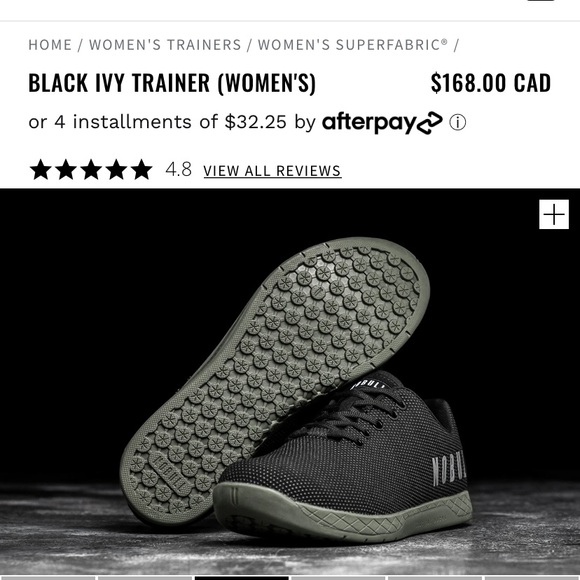Go to HOME breadcrumb
Viewport: 580px width, 580px height.
50,45
